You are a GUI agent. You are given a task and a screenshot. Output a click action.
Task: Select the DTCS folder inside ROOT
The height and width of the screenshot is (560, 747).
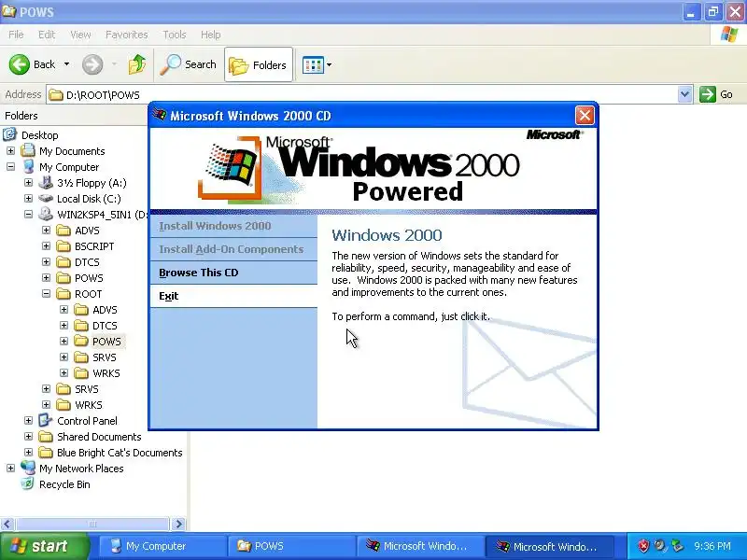pyautogui.click(x=105, y=326)
